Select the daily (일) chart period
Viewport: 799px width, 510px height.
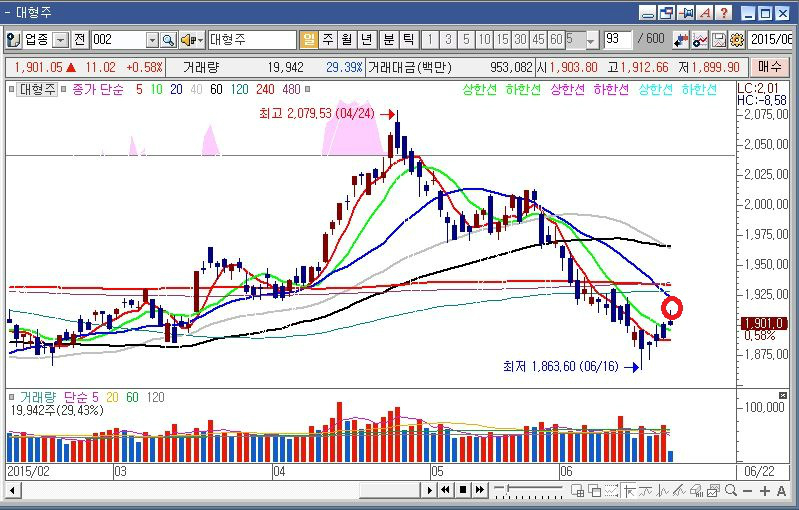308,40
